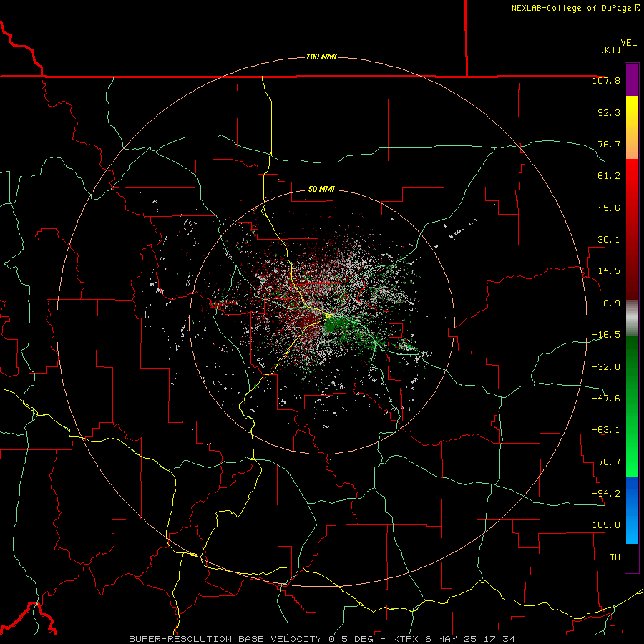Click the VEL legend title

[x=628, y=43]
